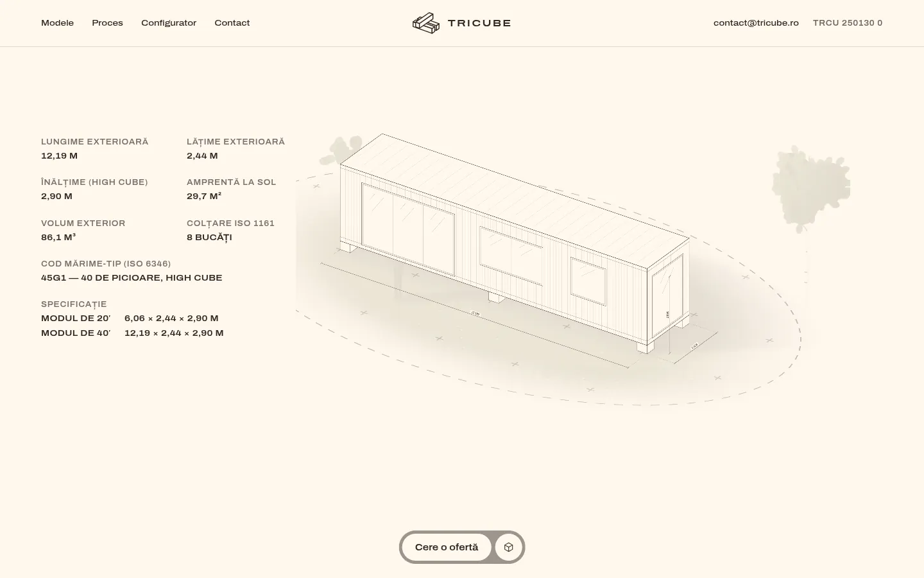
Task: Click the SPECIFICAȚIE heading
Action: (74, 304)
